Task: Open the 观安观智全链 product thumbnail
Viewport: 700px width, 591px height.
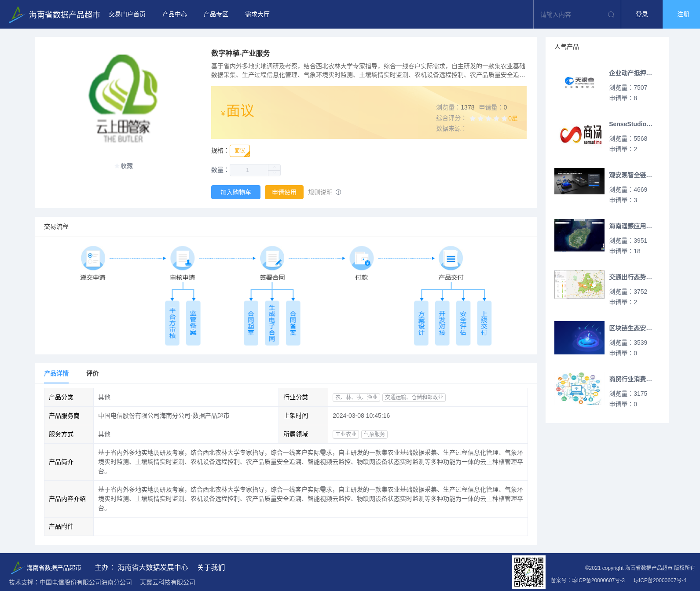Action: pos(579,181)
